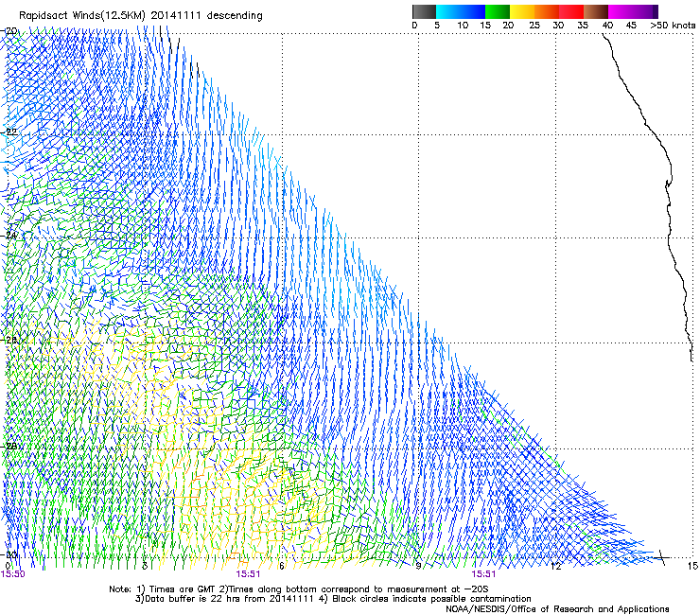Click the '12' longitude axis label

click(556, 566)
